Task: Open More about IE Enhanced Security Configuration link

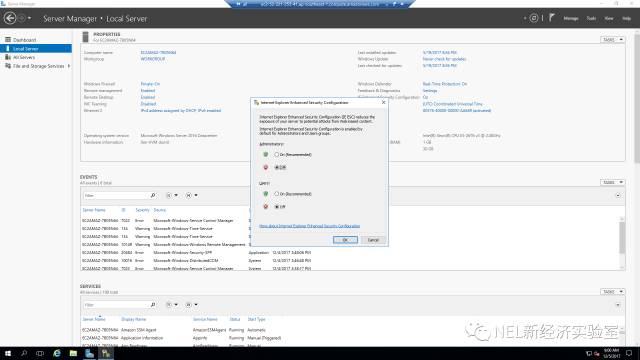Action: pos(309,226)
